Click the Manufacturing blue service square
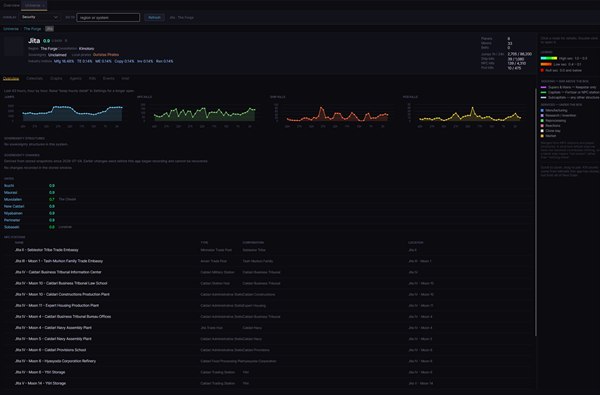Screen dimensions: 600x395 tap(542, 110)
